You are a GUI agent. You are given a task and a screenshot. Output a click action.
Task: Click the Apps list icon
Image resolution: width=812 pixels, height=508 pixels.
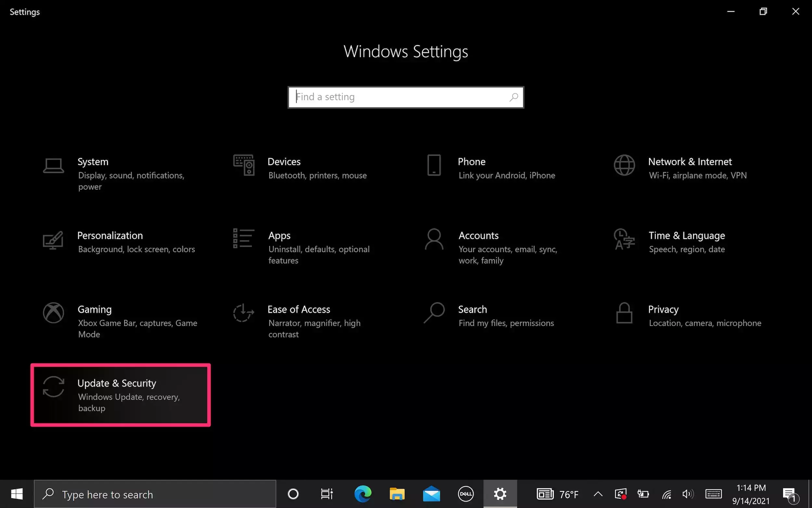(x=244, y=239)
